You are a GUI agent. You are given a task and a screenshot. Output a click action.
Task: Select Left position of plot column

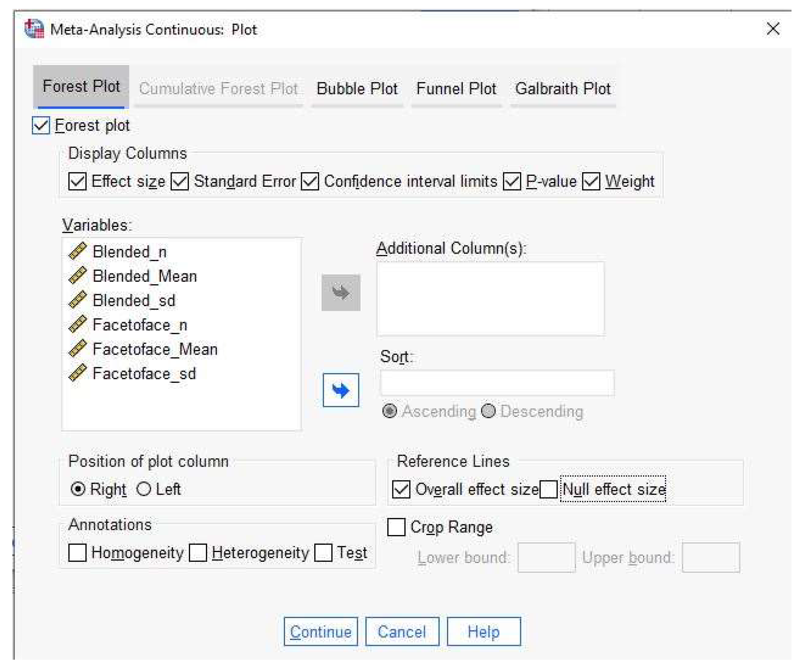144,489
